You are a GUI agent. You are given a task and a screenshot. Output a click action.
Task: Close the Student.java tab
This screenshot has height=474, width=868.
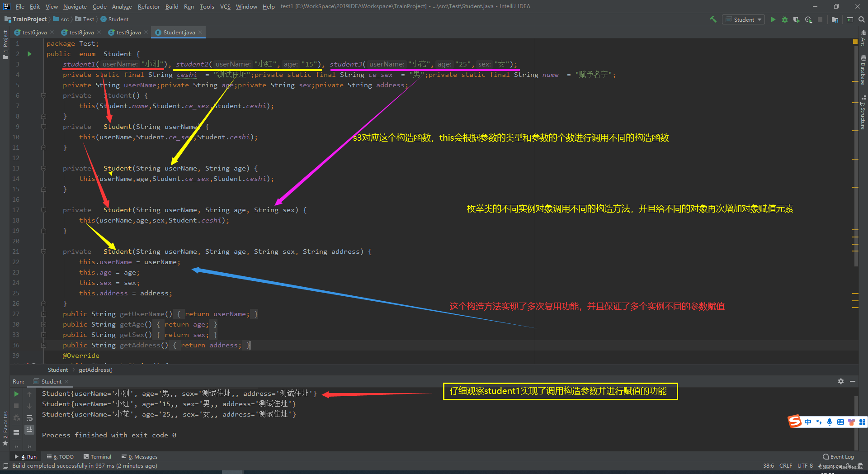coord(200,32)
